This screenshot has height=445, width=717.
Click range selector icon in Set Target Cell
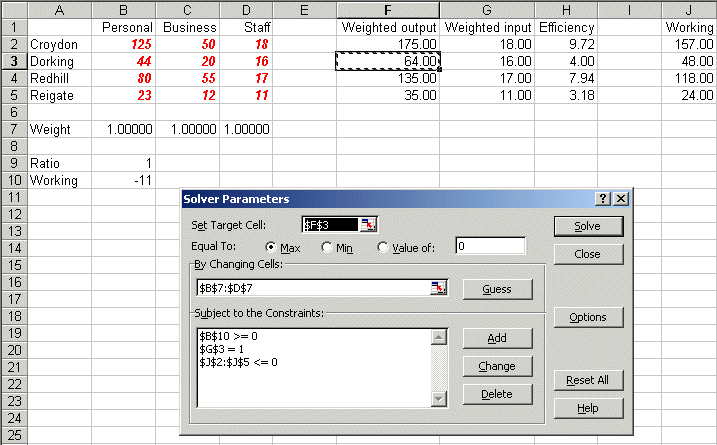coord(369,225)
